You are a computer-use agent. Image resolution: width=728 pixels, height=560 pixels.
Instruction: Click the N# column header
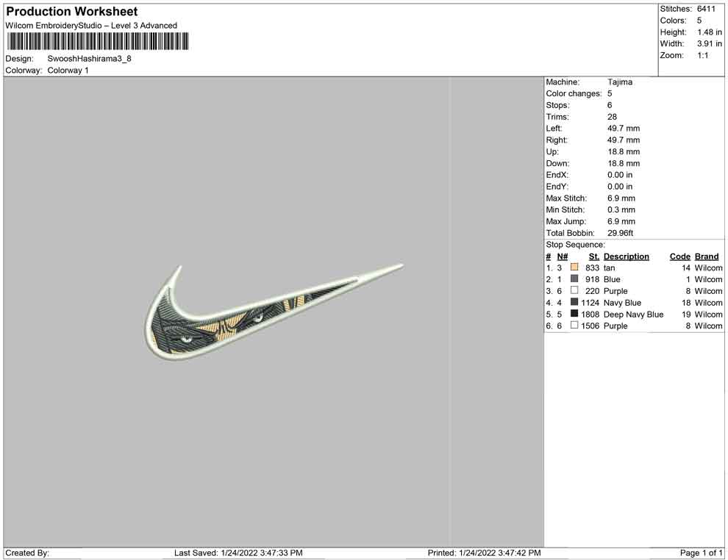(563, 256)
